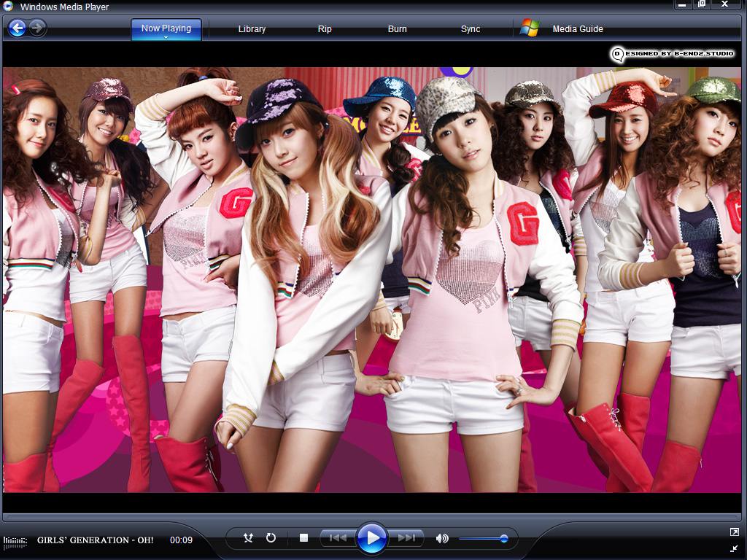This screenshot has height=560, width=747.
Task: Switch to the Sync tab
Action: [x=471, y=29]
